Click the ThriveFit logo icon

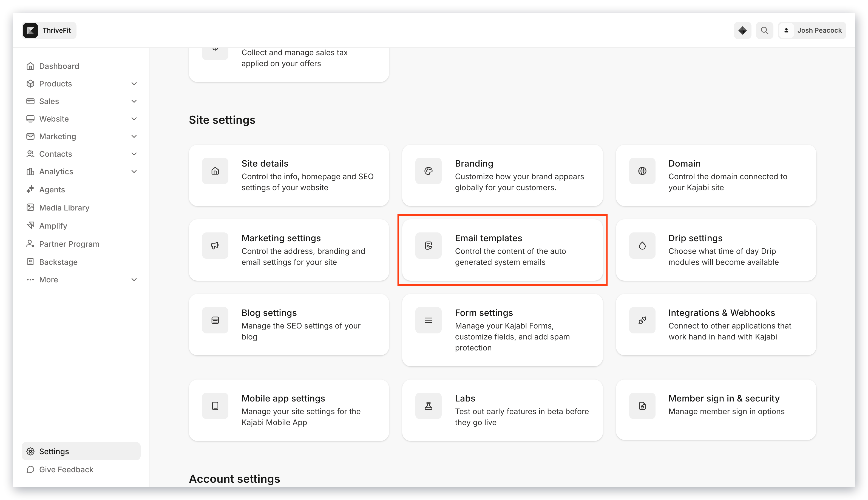[30, 30]
